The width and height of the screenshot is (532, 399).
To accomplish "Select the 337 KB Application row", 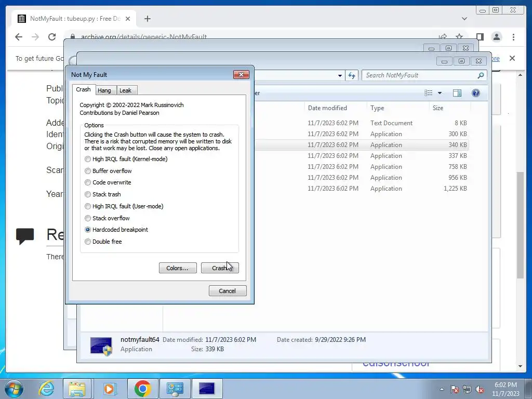I will 362,156.
